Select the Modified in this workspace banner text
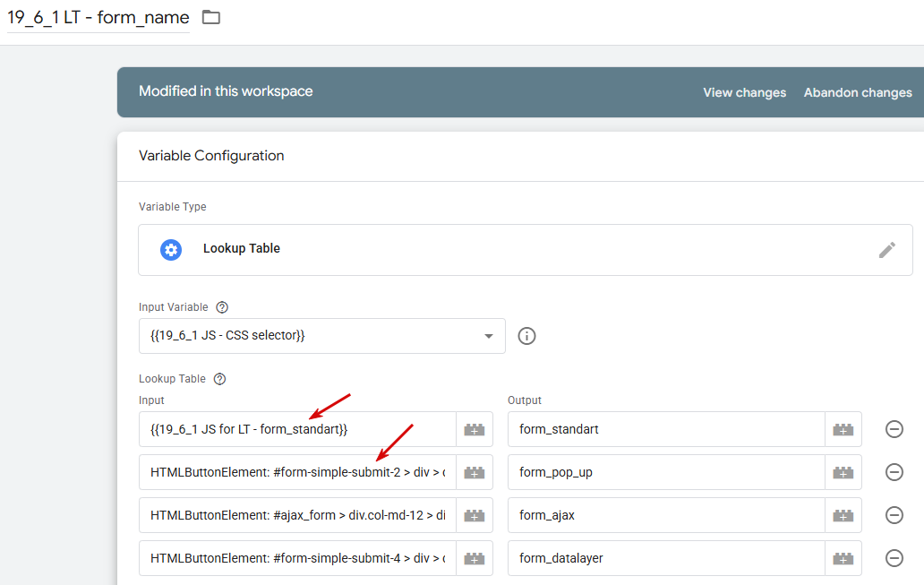Image resolution: width=924 pixels, height=585 pixels. coord(226,91)
